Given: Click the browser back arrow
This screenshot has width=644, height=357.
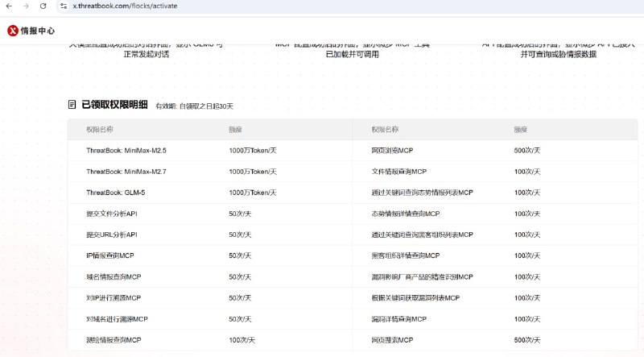Looking at the screenshot, I should [9, 6].
